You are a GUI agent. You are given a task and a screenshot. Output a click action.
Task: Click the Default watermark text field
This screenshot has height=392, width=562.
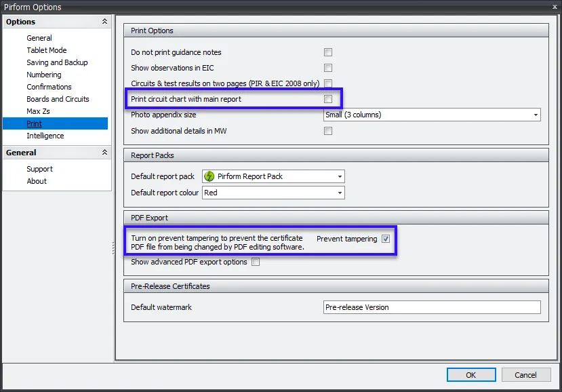(x=431, y=307)
